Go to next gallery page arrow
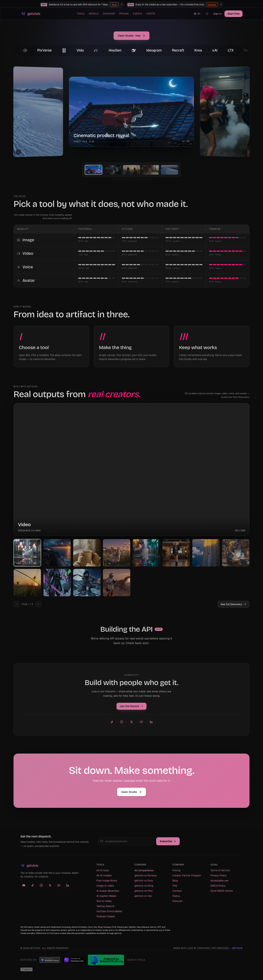This screenshot has height=980, width=263. click(38, 604)
